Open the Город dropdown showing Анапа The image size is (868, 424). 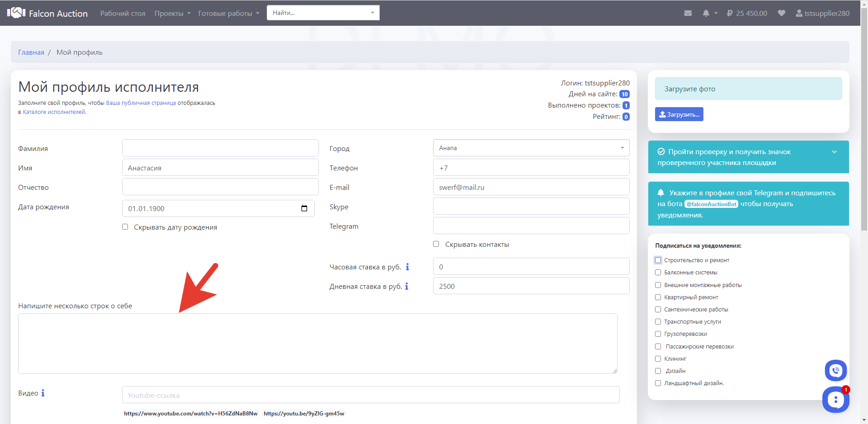pos(531,148)
